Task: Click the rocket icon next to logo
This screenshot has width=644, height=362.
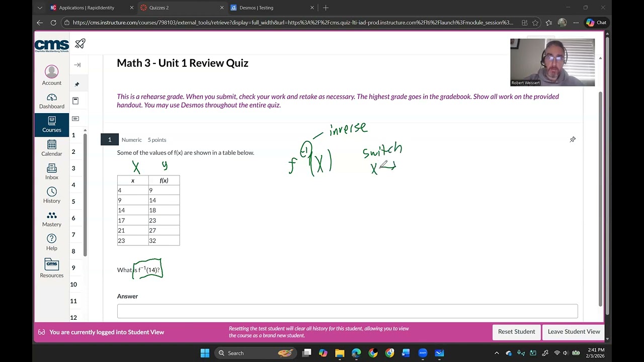Action: point(80,44)
